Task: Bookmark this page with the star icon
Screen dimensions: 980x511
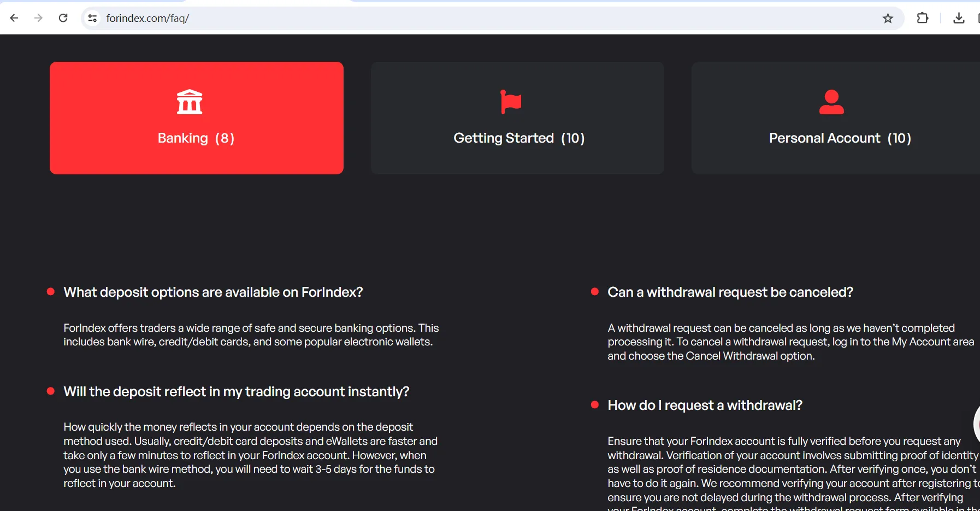Action: pos(888,19)
